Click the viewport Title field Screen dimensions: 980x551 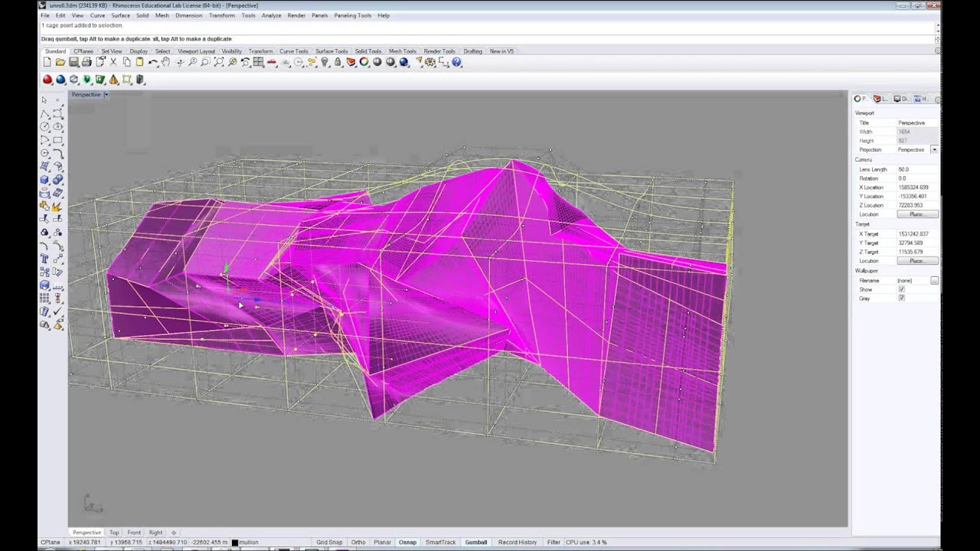coord(917,122)
